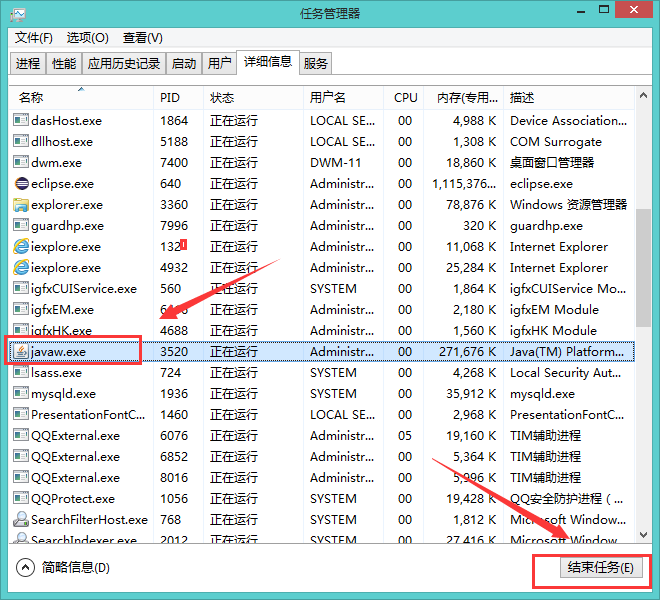The height and width of the screenshot is (600, 660).
Task: Click the 结束任务(E) button
Action: 601,567
